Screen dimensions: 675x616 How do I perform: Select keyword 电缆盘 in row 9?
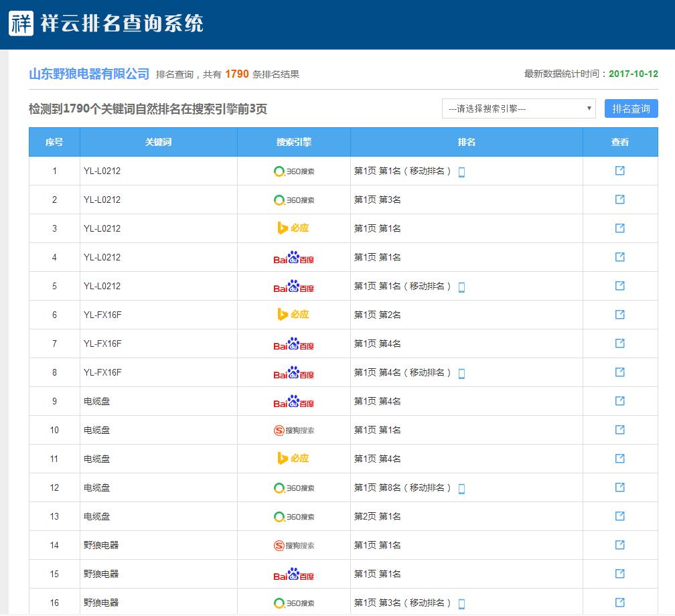pos(97,401)
